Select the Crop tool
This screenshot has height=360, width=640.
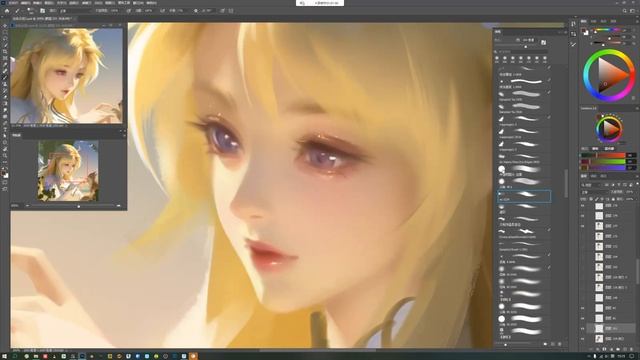coord(5,51)
